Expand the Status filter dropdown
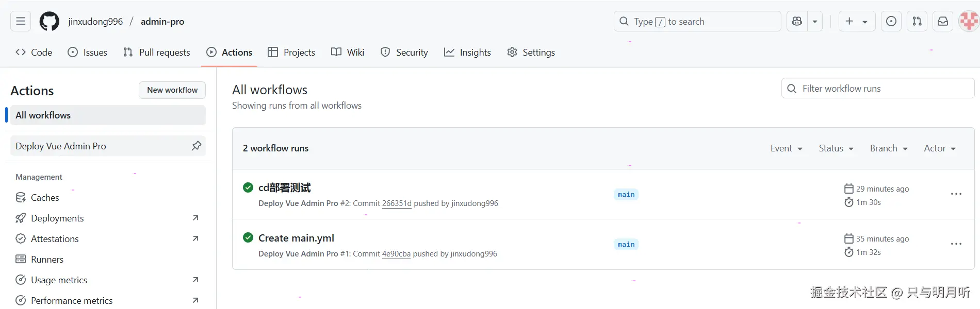This screenshot has width=980, height=309. 836,148
